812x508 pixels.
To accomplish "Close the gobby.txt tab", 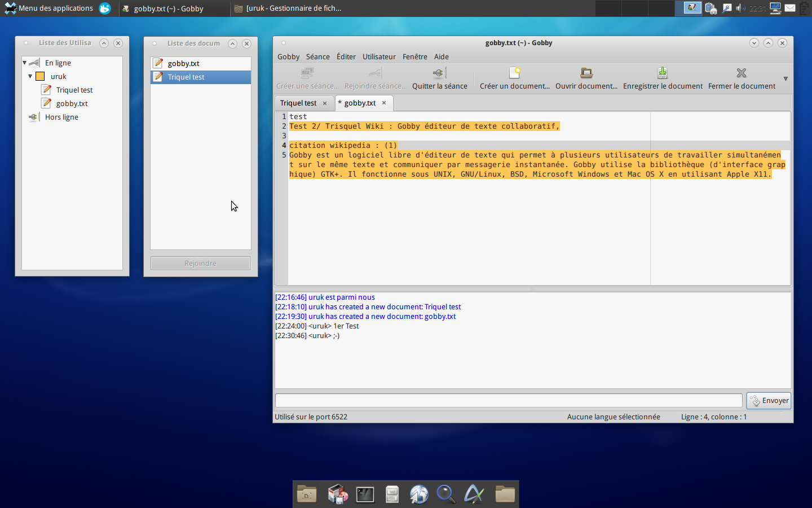I will pyautogui.click(x=384, y=103).
